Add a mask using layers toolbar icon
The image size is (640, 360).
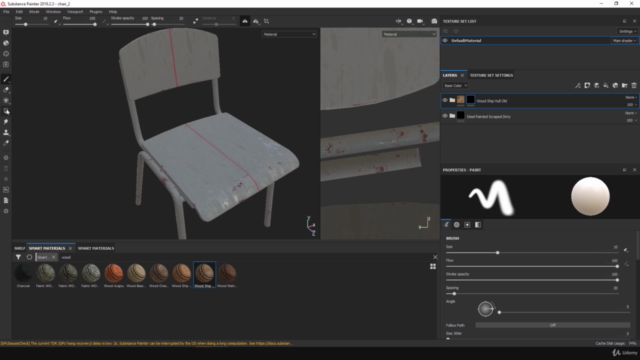tap(587, 86)
